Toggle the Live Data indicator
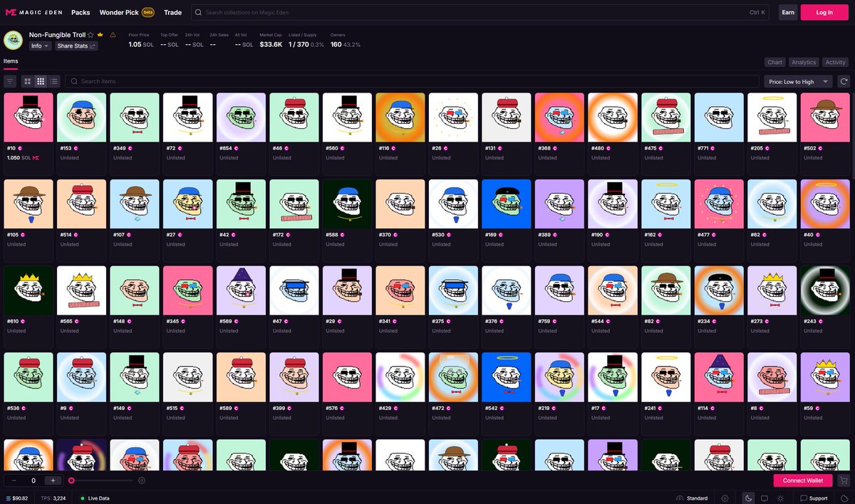The height and width of the screenshot is (504, 855). 95,498
